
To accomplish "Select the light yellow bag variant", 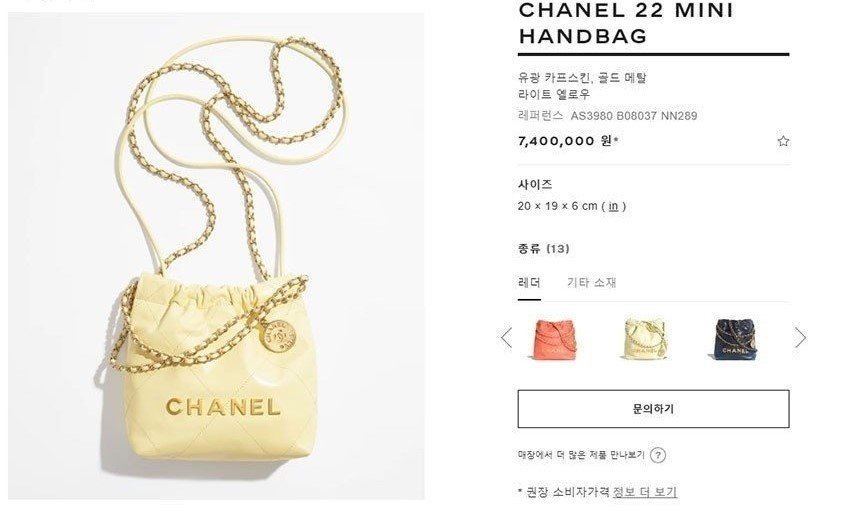I will click(x=645, y=339).
